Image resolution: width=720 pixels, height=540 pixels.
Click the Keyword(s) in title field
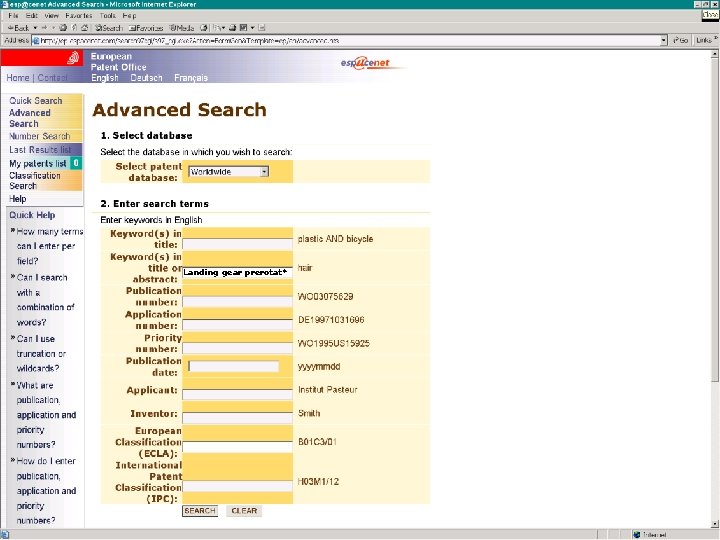tap(237, 244)
